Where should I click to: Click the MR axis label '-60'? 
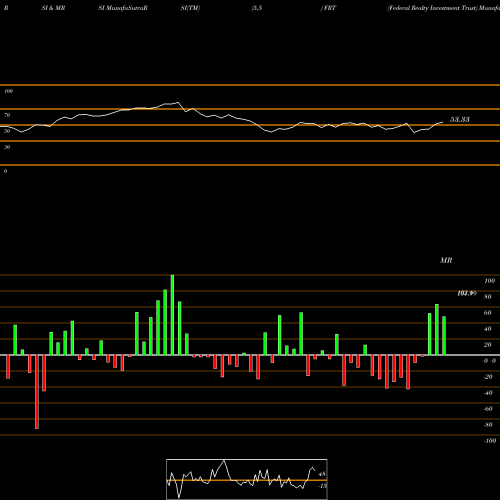point(488,409)
